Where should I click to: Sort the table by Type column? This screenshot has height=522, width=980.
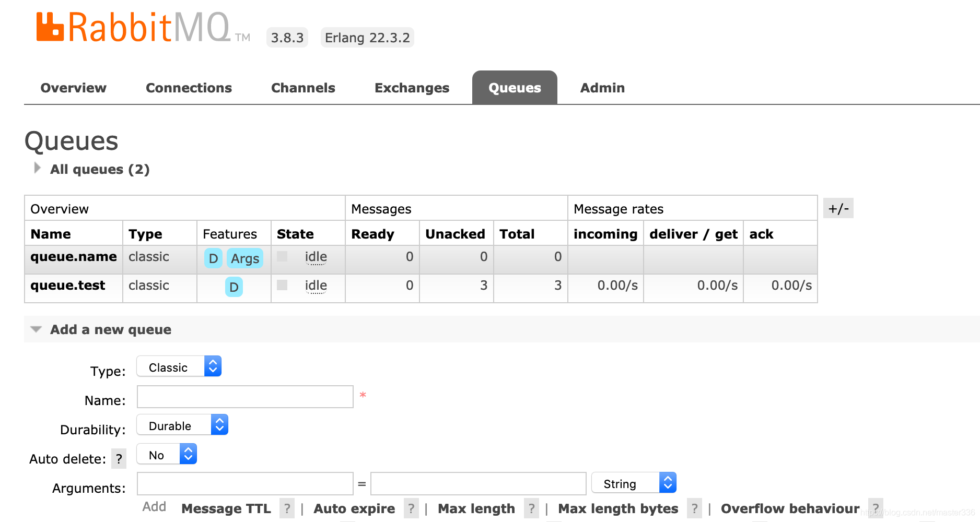[x=145, y=234]
